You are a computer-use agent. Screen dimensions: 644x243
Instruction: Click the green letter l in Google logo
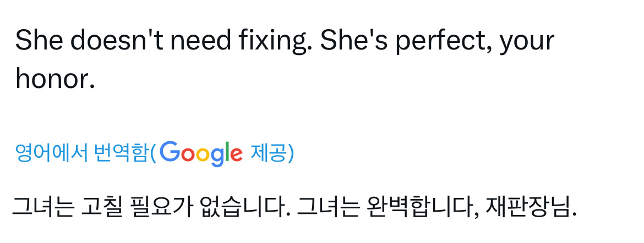226,152
